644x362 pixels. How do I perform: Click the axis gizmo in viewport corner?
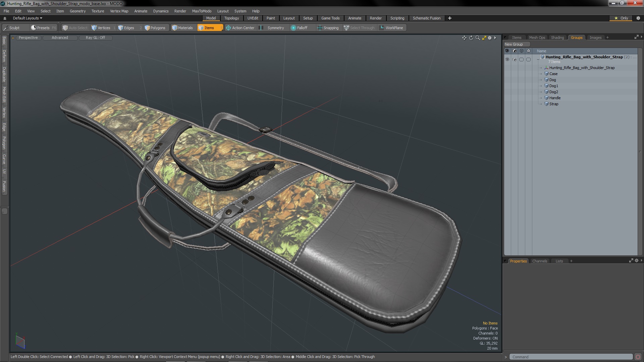[x=20, y=341]
